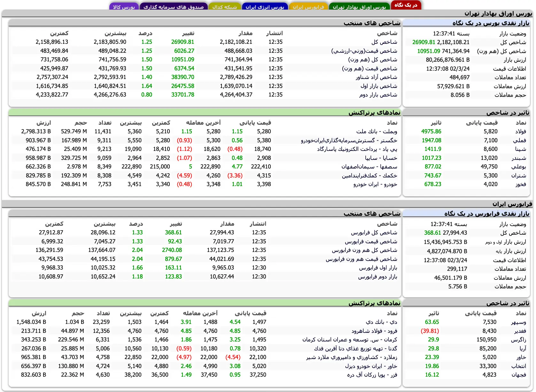
Task: Open the فرابورس ایران tab
Action: pyautogui.click(x=308, y=7)
